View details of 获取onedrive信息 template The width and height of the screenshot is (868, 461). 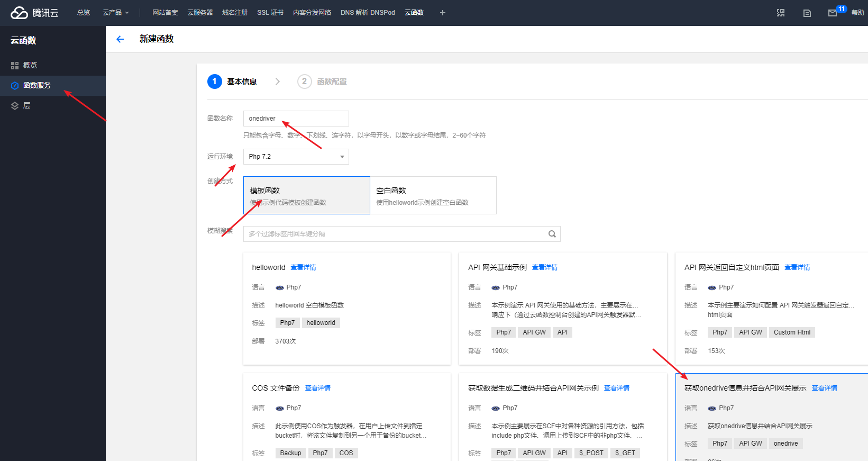click(x=825, y=388)
